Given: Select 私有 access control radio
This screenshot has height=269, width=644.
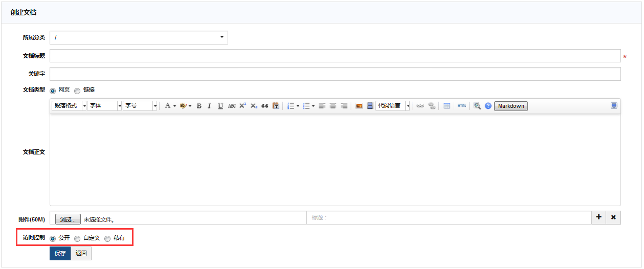Looking at the screenshot, I should point(107,238).
